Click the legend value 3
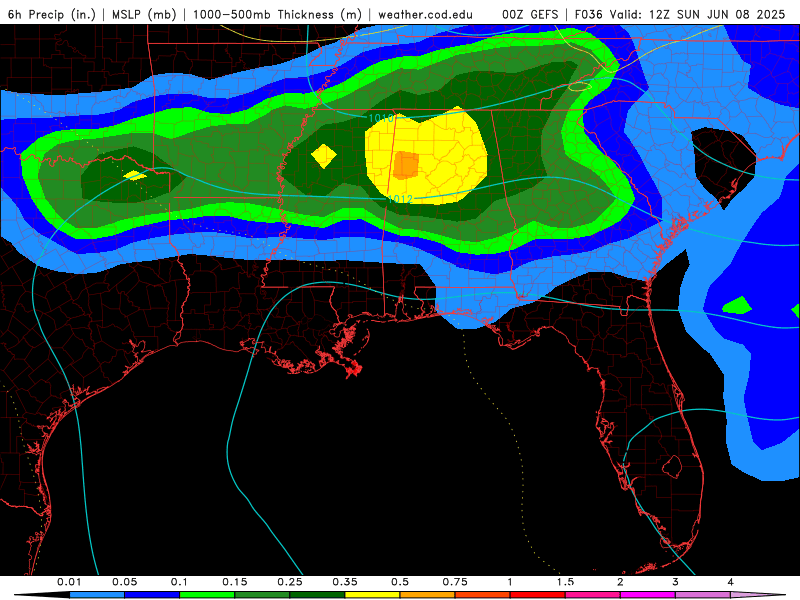Viewport: 800px width, 600px height. (675, 582)
